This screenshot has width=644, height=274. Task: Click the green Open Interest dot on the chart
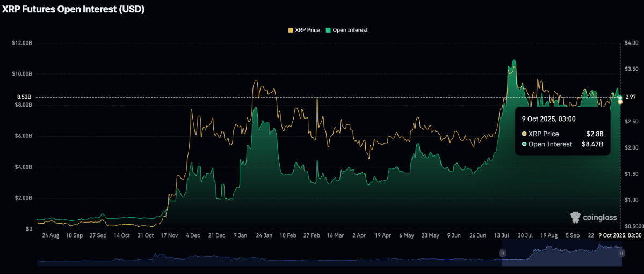[x=620, y=98]
